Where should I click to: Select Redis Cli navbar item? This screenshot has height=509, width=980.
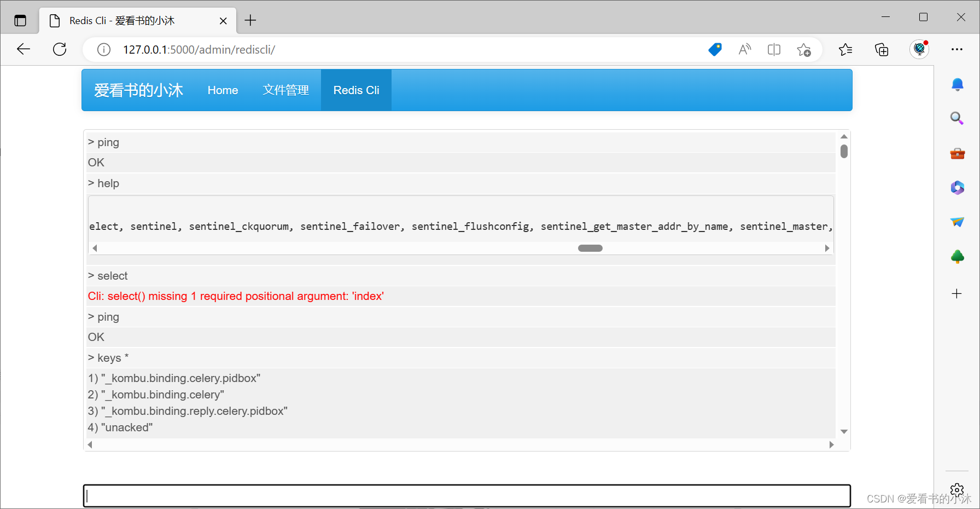pos(356,90)
